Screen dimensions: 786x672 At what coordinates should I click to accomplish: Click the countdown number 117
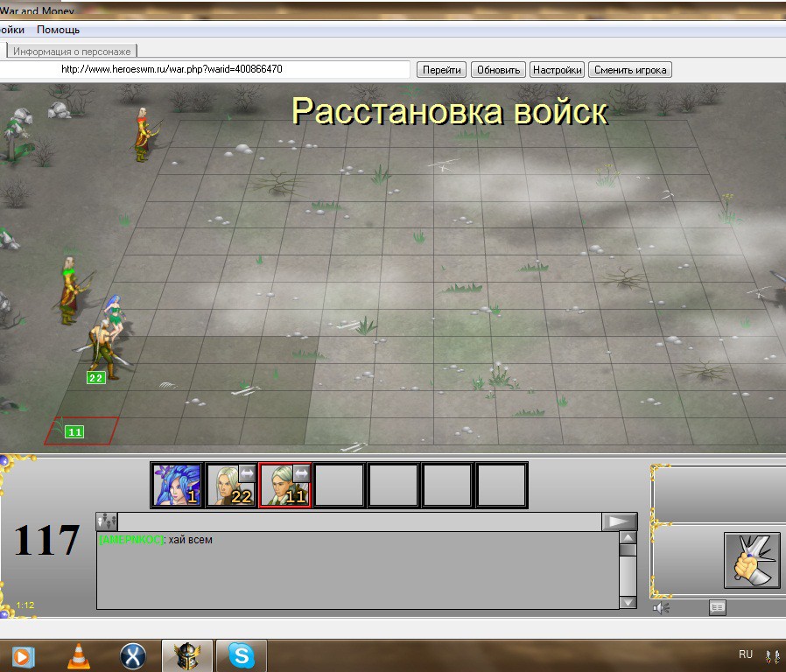click(46, 540)
